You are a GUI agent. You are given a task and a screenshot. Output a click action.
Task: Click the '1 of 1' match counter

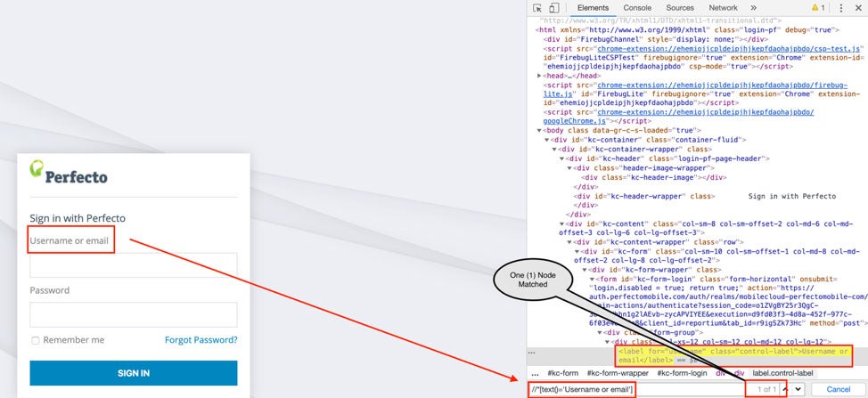766,389
